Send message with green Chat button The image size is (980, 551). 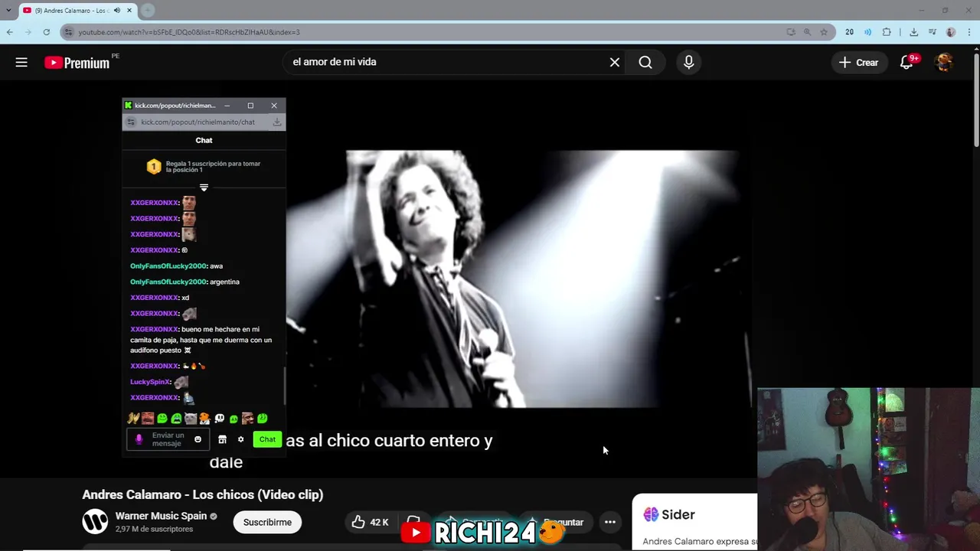[x=267, y=439]
